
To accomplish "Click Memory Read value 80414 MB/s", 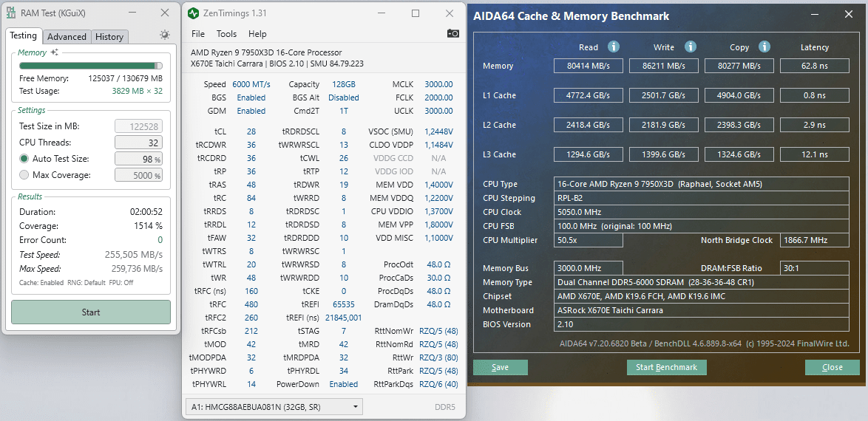I will click(x=589, y=66).
